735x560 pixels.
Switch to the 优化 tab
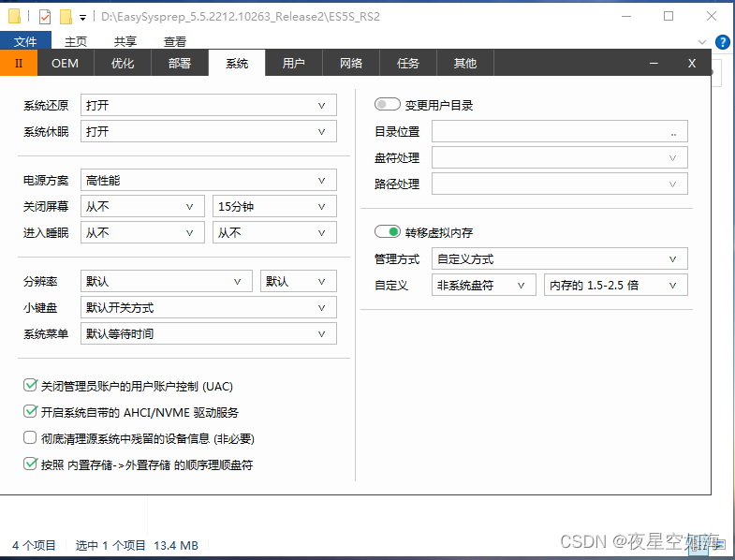point(123,63)
